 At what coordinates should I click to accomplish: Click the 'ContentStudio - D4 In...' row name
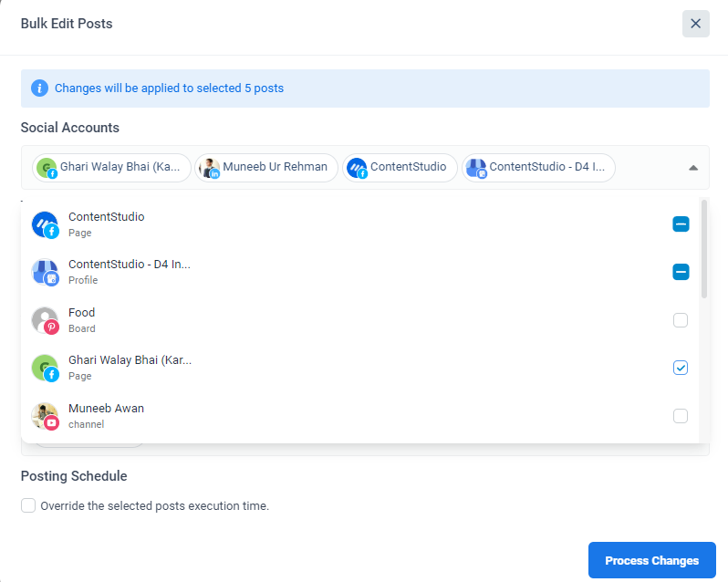click(130, 264)
